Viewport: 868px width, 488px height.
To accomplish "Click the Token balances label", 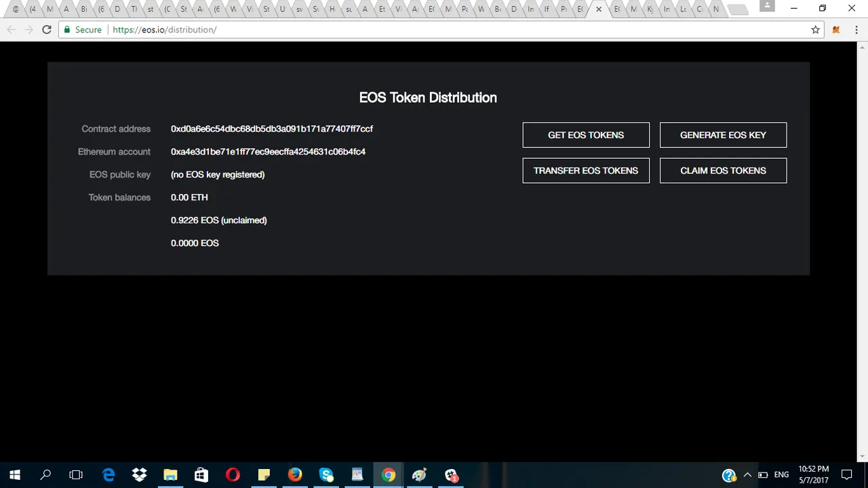I will [x=119, y=197].
